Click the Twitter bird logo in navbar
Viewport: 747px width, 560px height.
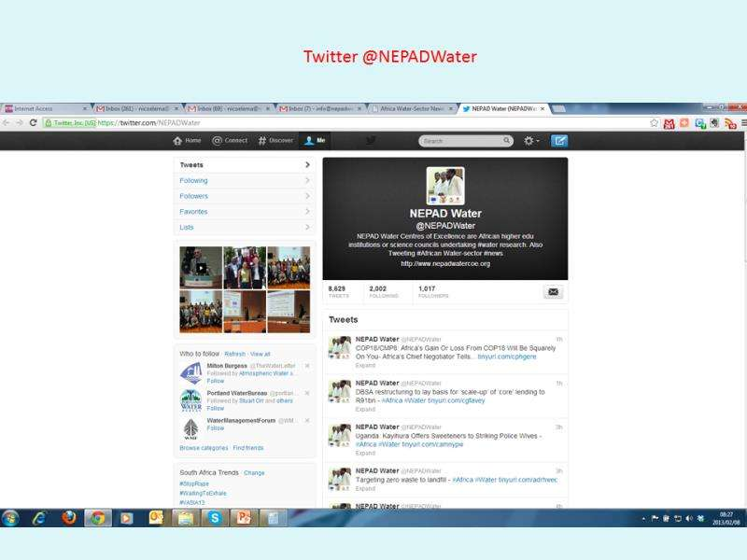point(371,141)
